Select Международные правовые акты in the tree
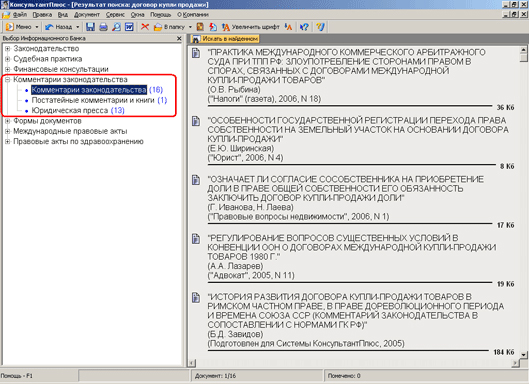Image resolution: width=529 pixels, height=384 pixels. (70, 131)
